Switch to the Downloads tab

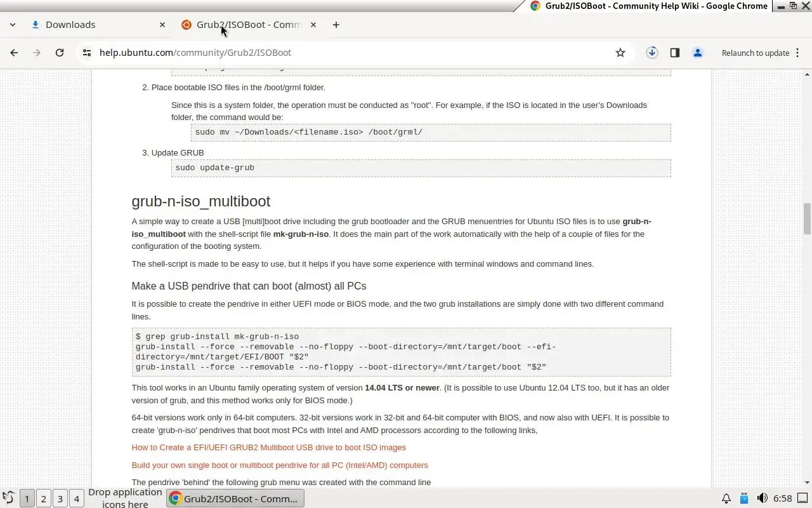tap(98, 25)
